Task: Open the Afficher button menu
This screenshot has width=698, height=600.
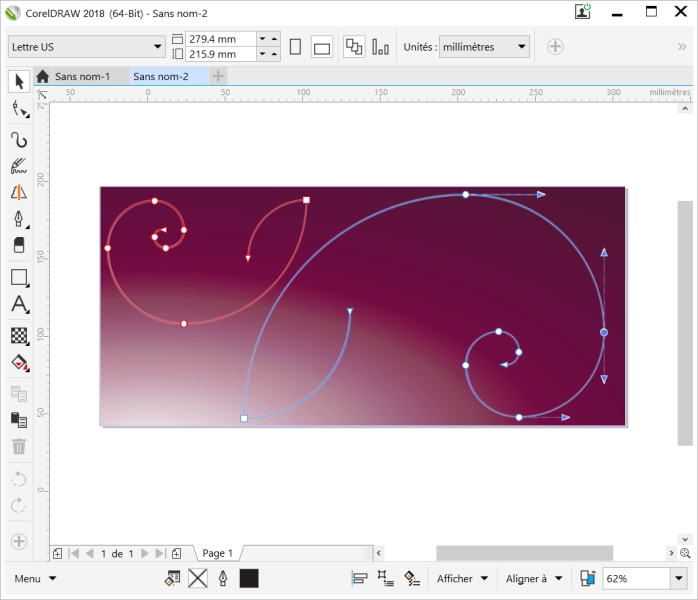Action: (x=462, y=578)
